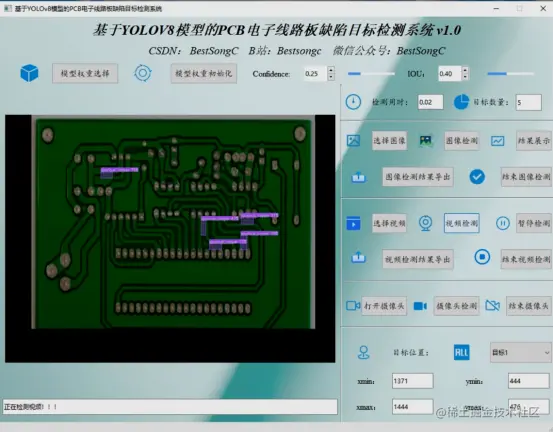Screen dimensions: 553x432
Task: Decrease IOU value with down arrow
Action: (x=465, y=77)
